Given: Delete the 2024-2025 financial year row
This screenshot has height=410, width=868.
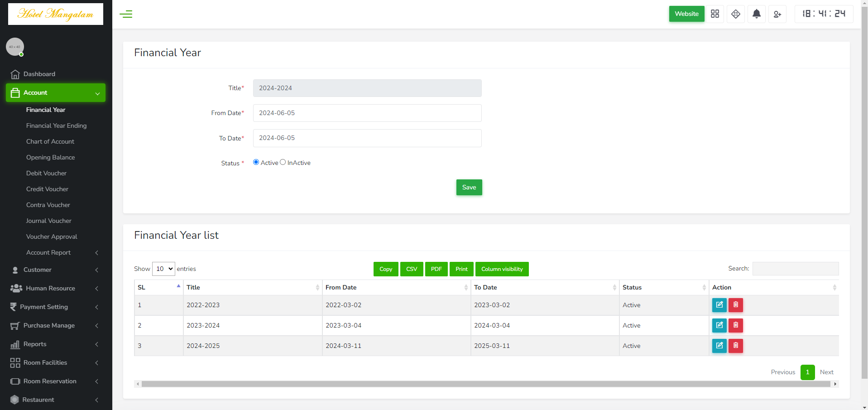Looking at the screenshot, I should [x=736, y=346].
